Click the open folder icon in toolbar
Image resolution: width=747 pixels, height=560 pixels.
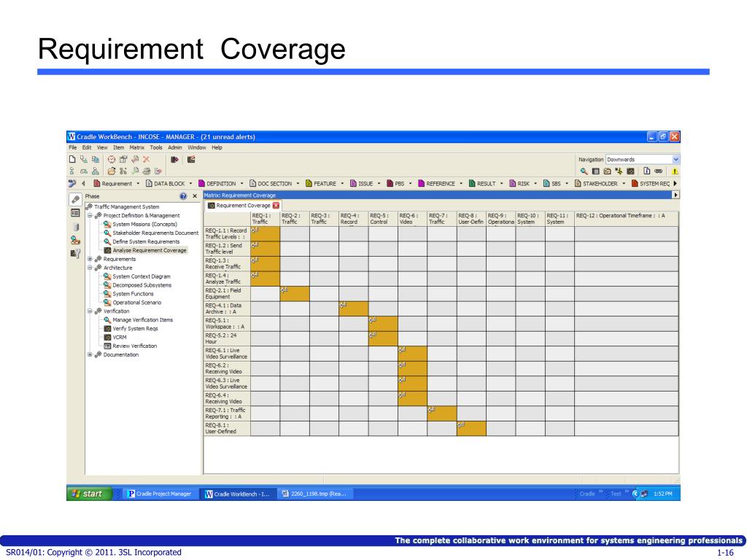coord(111,171)
